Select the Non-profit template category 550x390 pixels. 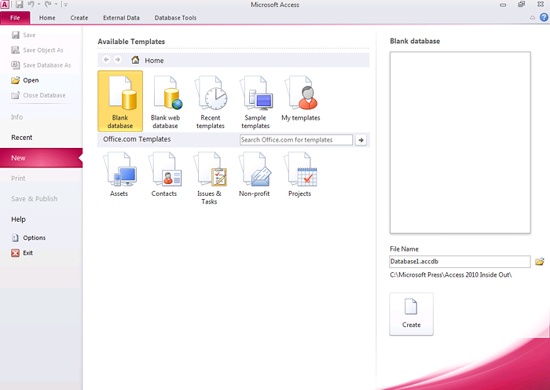click(254, 174)
